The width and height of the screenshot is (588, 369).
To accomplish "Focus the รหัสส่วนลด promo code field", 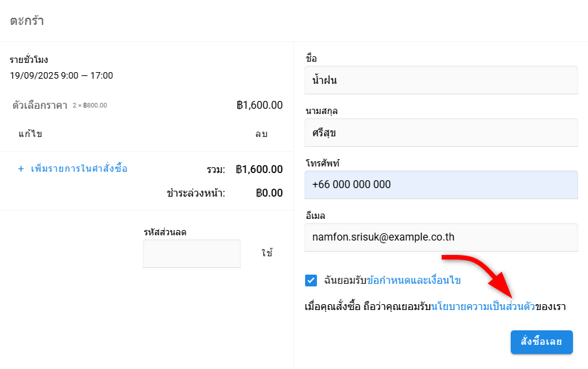I will coord(192,254).
